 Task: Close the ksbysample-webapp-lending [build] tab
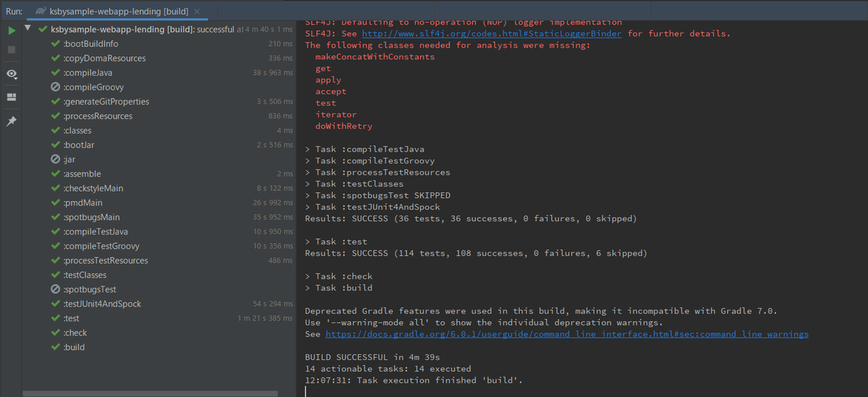click(x=197, y=12)
